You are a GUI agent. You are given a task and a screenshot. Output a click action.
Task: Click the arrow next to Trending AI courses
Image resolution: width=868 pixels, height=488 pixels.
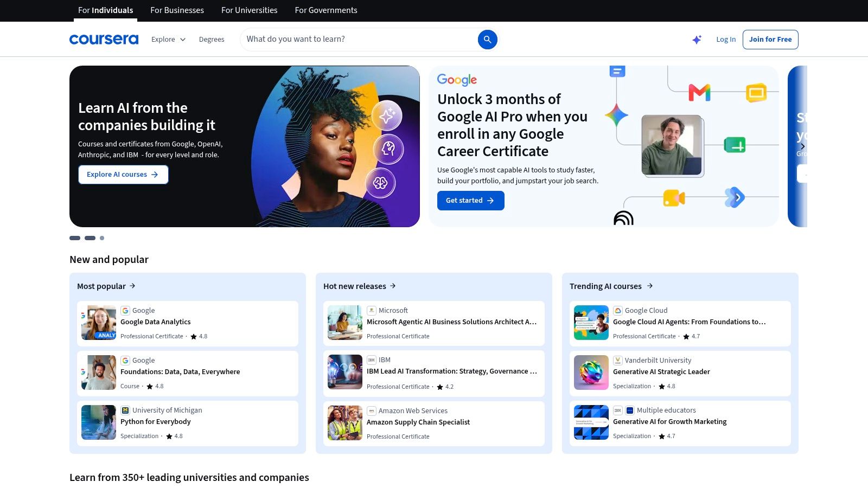(x=650, y=286)
